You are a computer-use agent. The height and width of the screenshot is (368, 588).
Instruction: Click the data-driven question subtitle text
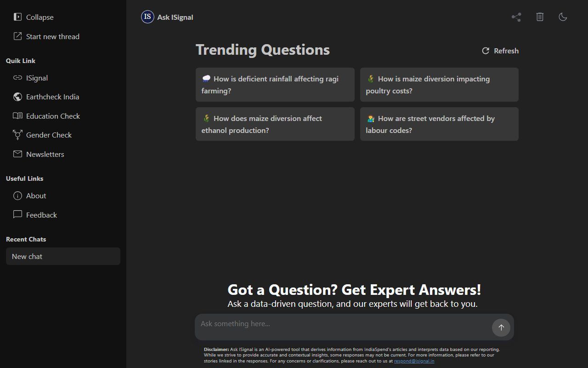352,304
